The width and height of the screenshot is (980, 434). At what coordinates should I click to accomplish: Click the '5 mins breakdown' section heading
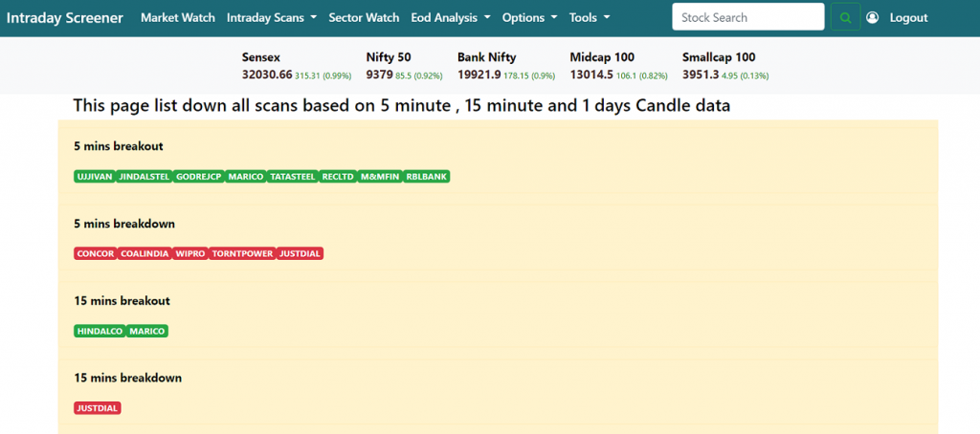(124, 224)
